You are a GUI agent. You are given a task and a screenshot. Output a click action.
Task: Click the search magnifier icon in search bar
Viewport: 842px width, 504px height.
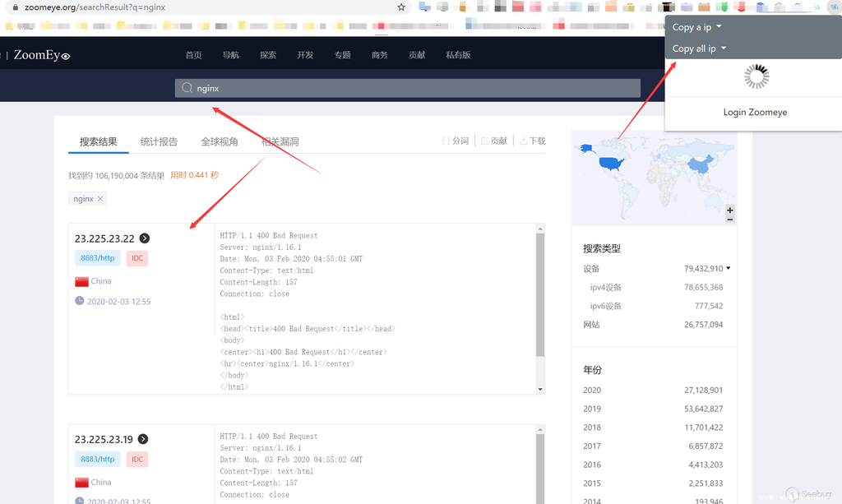(187, 88)
